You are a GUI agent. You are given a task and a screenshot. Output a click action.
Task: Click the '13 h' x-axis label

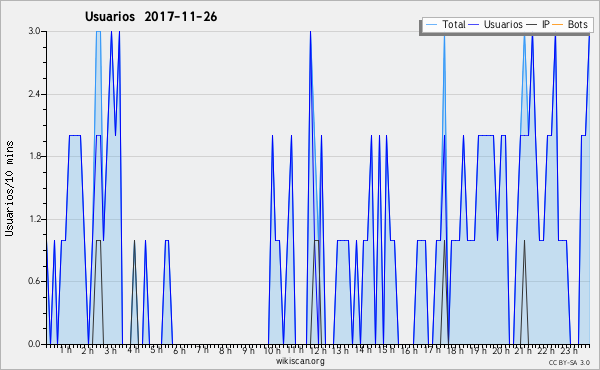(x=340, y=351)
